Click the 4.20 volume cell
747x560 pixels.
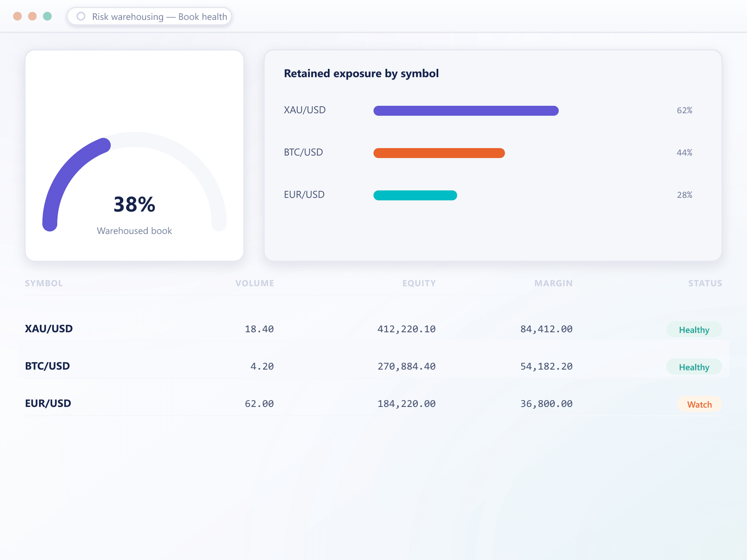pos(262,366)
